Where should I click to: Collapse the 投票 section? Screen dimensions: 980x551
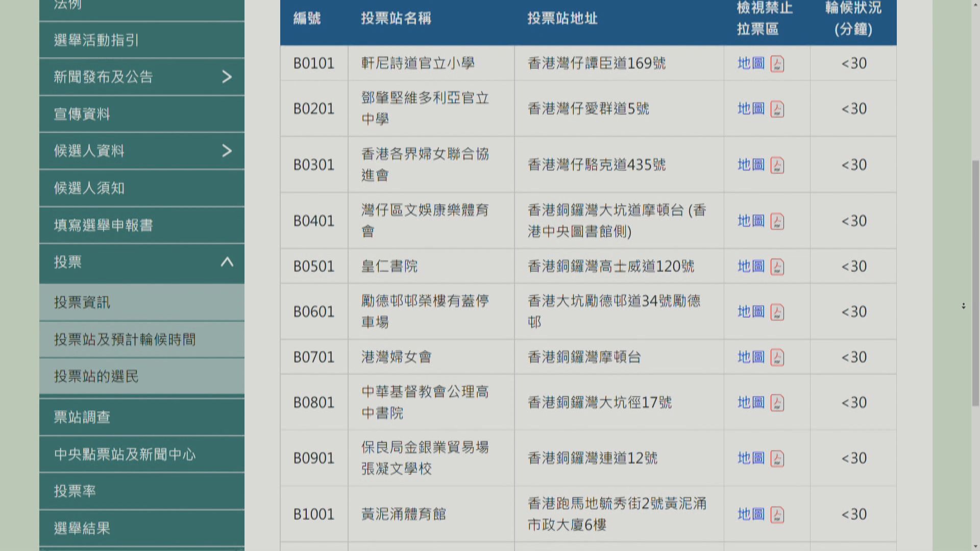pos(228,263)
